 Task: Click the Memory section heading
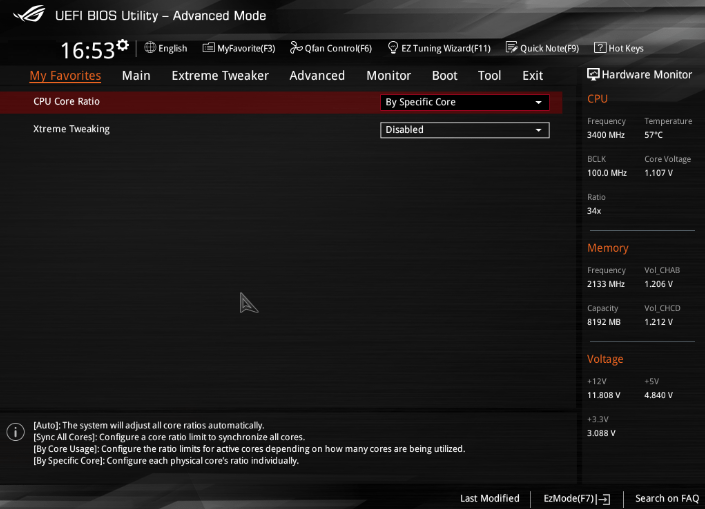pyautogui.click(x=607, y=248)
